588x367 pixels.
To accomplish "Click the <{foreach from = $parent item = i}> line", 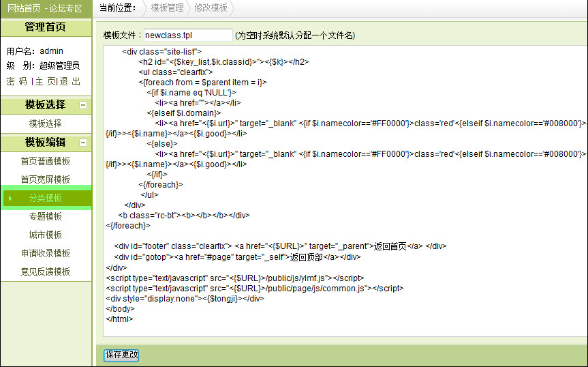I will coord(202,82).
